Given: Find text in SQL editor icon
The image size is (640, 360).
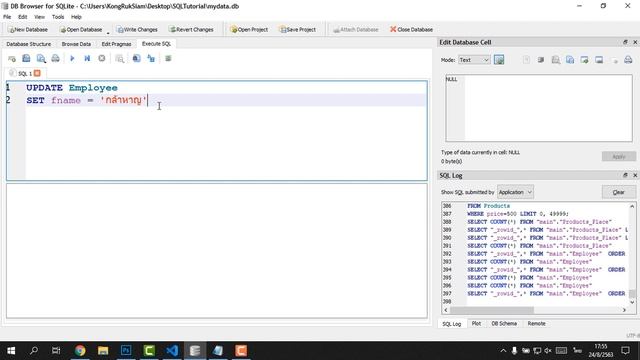Looking at the screenshot, I should tap(136, 59).
